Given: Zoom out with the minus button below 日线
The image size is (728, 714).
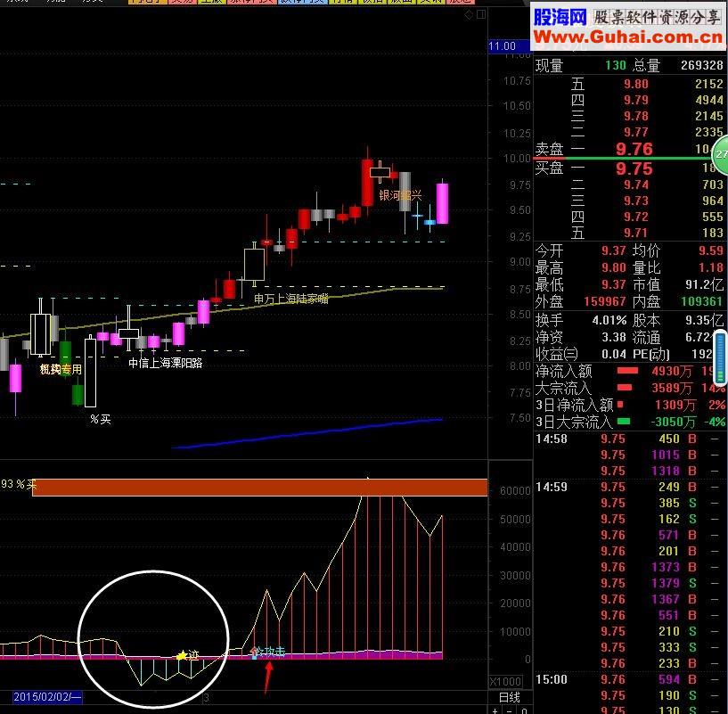Looking at the screenshot, I should coord(511,710).
